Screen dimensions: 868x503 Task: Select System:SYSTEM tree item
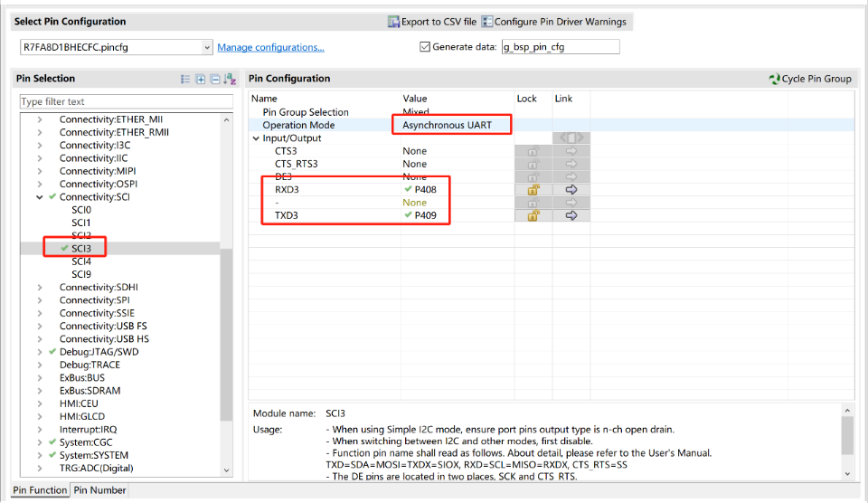[93, 455]
